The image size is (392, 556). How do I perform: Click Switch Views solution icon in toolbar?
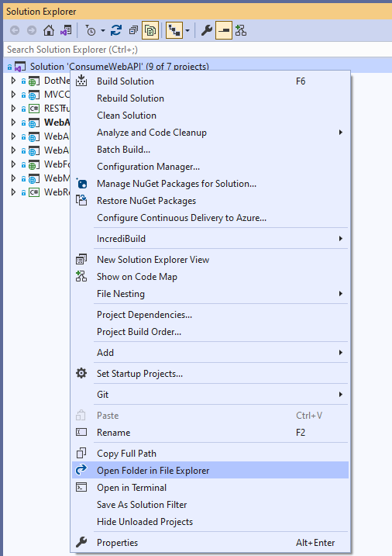point(66,30)
